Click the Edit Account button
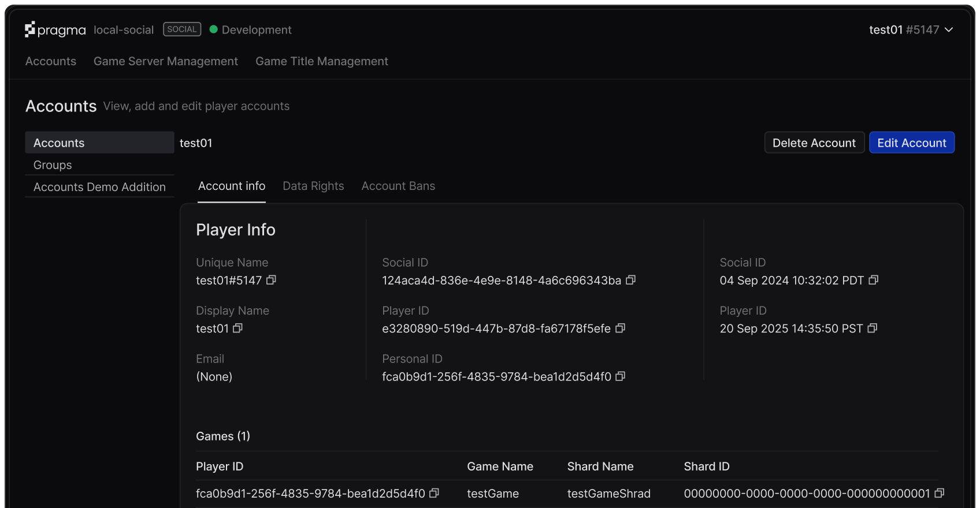Screen dimensions: 980x508 click(911, 143)
